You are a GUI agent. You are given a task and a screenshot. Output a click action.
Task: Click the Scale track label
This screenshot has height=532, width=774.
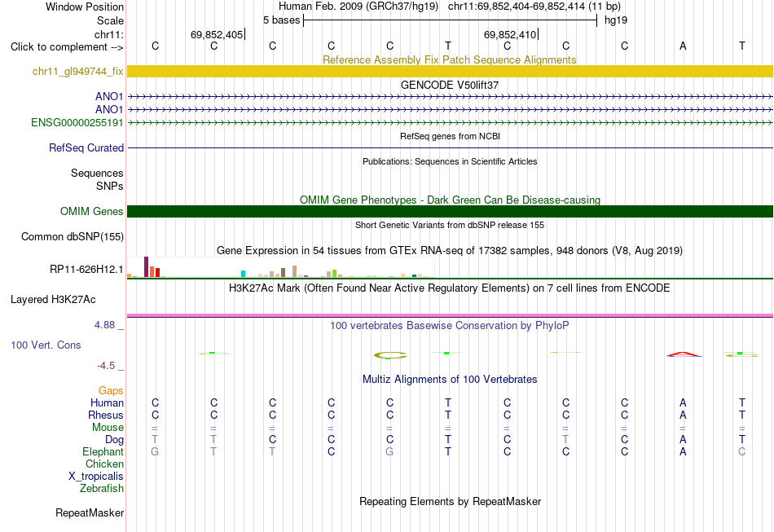pos(110,20)
